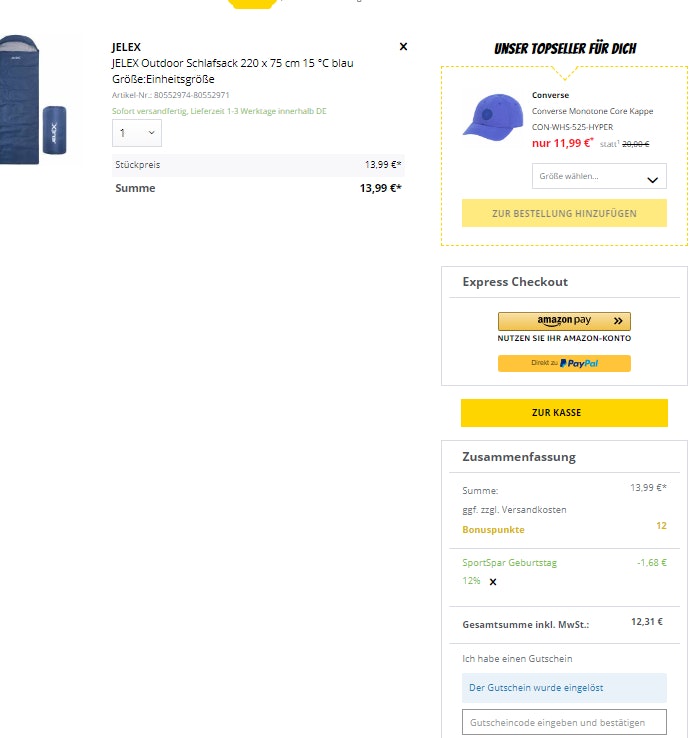Click the JELEX brand name
This screenshot has height=738, width=694.
[126, 47]
